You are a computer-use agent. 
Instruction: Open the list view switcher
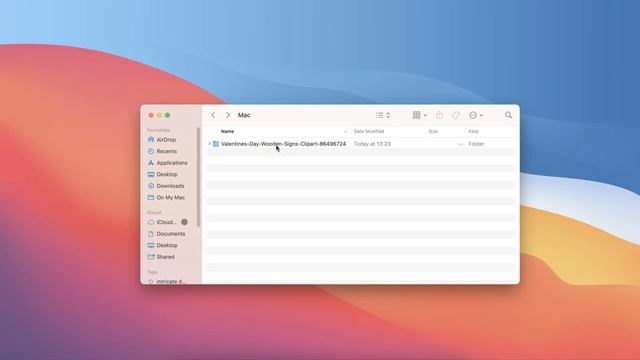(383, 115)
